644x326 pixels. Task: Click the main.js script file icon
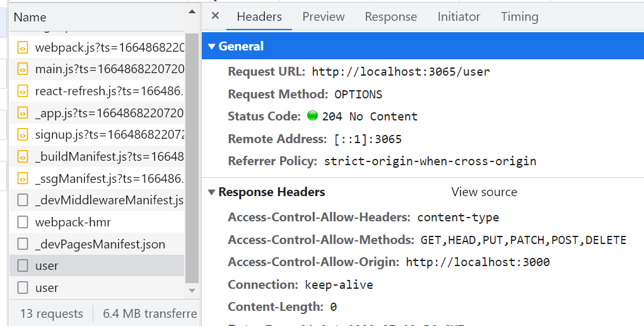pos(23,69)
